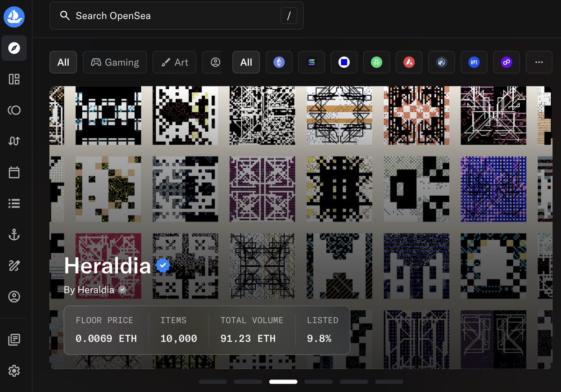The height and width of the screenshot is (392, 561).
Task: Show more chains via the three-dots button
Action: 539,62
